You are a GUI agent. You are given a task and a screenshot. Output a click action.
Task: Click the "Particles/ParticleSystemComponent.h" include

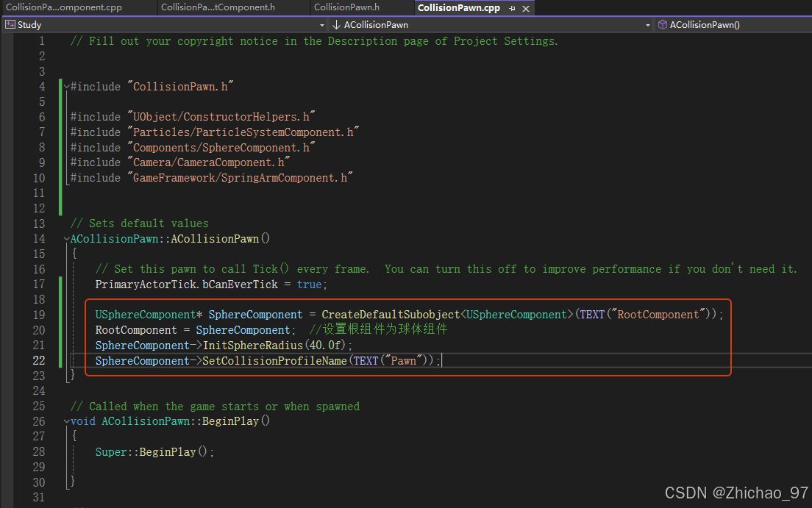click(x=243, y=132)
